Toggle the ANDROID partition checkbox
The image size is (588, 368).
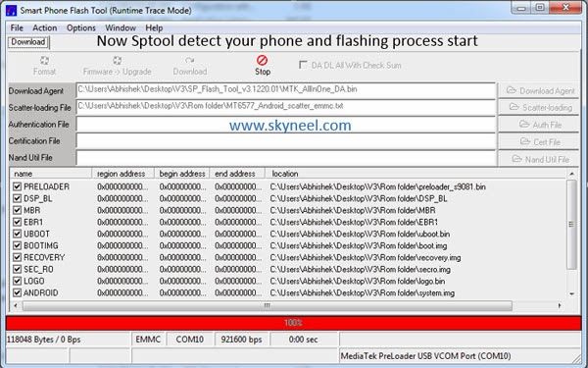(17, 292)
